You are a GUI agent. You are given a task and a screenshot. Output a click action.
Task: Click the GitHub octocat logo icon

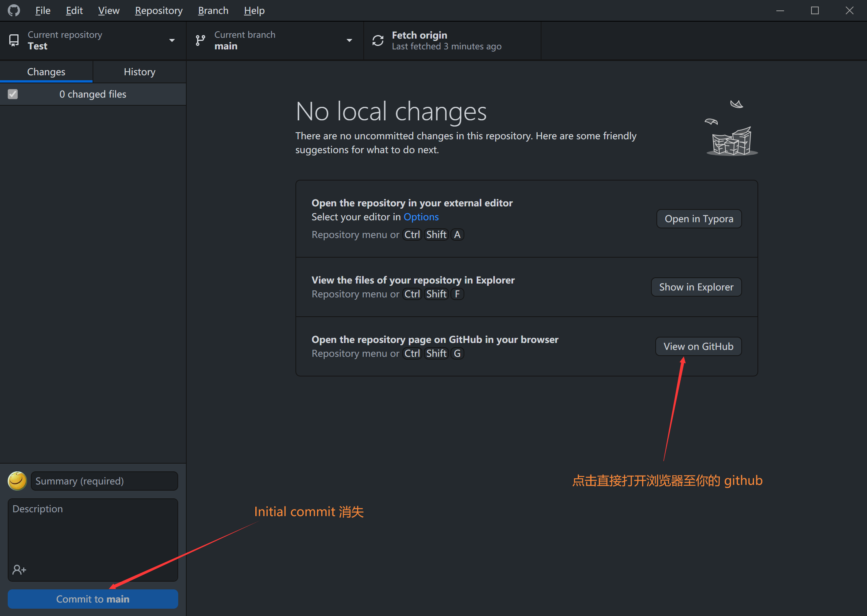[x=14, y=10]
